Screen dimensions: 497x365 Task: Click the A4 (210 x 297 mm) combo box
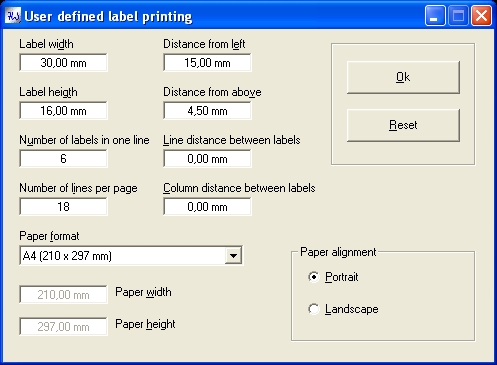131,256
